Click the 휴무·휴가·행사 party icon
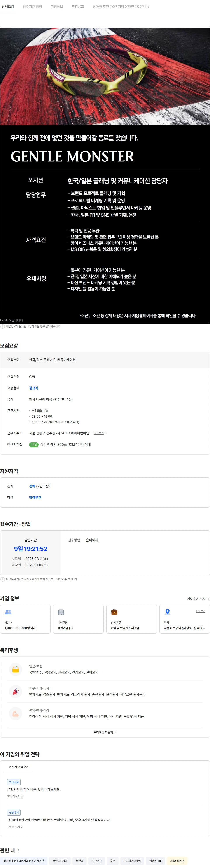This screenshot has width=210, height=868. click(x=16, y=692)
